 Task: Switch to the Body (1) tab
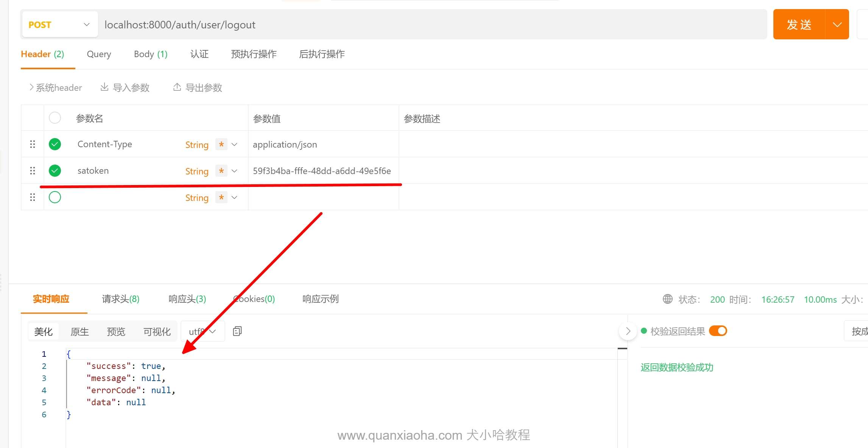coord(150,54)
